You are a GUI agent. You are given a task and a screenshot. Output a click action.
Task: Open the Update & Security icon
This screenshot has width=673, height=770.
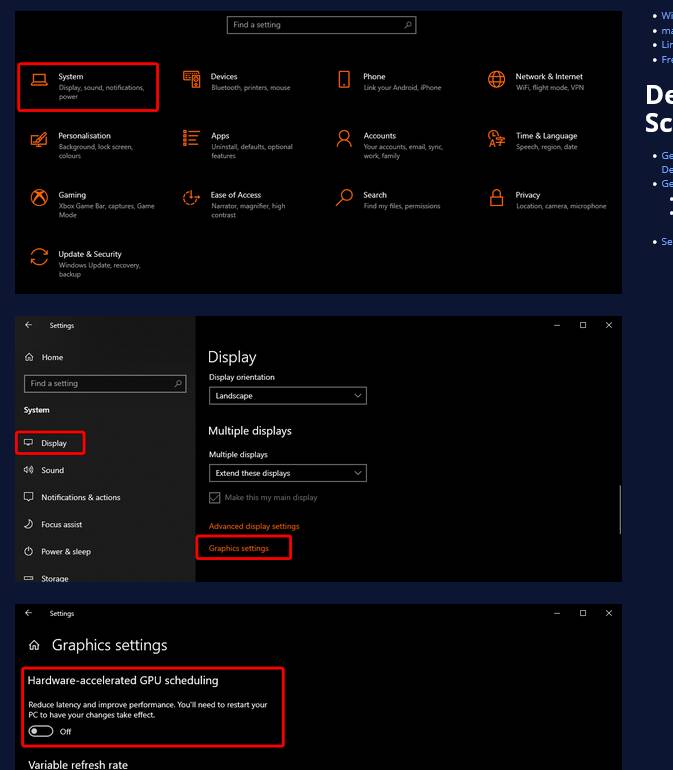coord(39,257)
